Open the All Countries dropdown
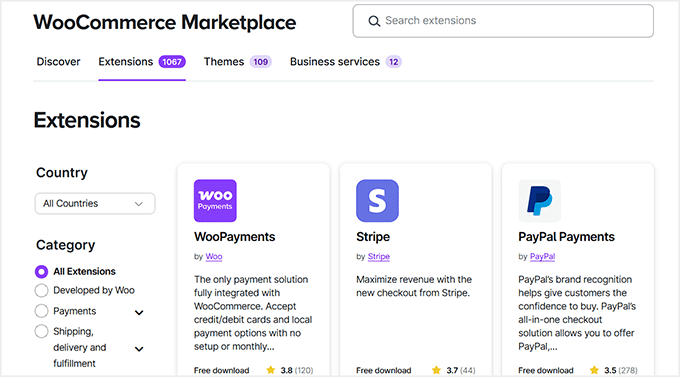This screenshot has width=680, height=377. tap(95, 203)
